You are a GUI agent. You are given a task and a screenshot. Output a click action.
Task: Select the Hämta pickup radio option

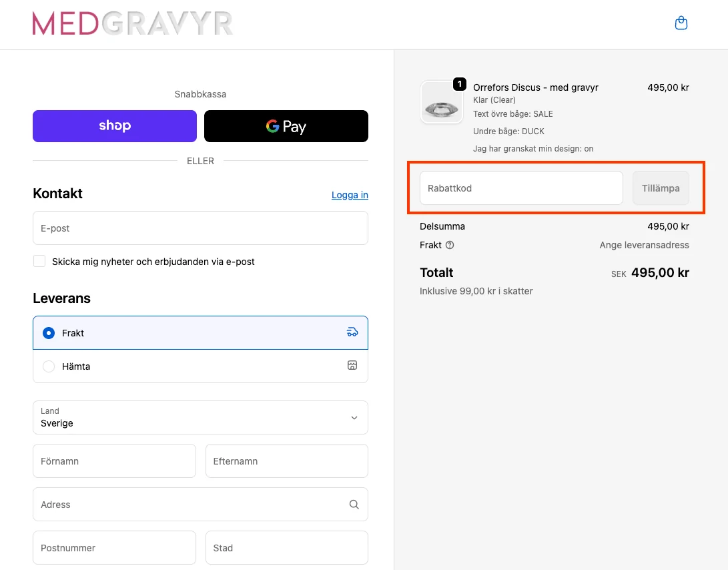point(49,366)
